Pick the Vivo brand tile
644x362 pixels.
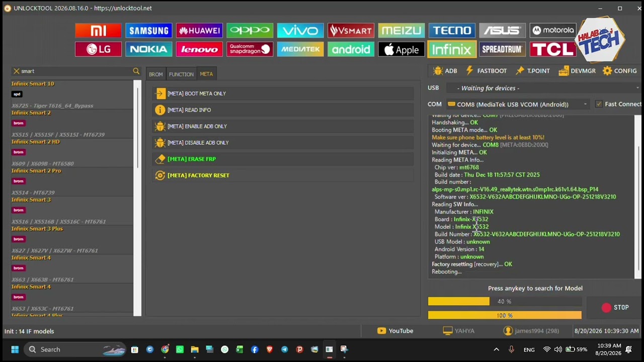[300, 31]
